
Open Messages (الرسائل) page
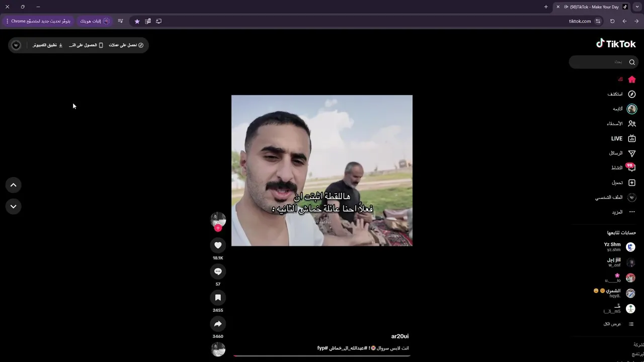[x=622, y=153]
